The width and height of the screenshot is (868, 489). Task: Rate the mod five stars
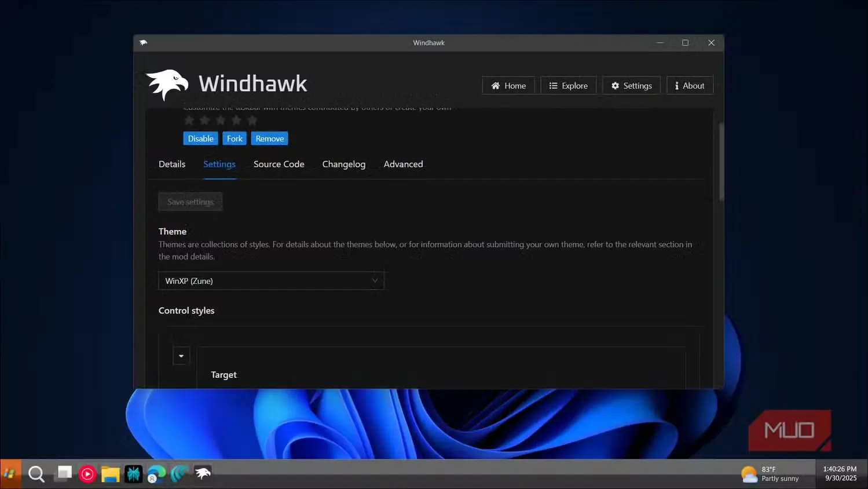click(x=252, y=121)
